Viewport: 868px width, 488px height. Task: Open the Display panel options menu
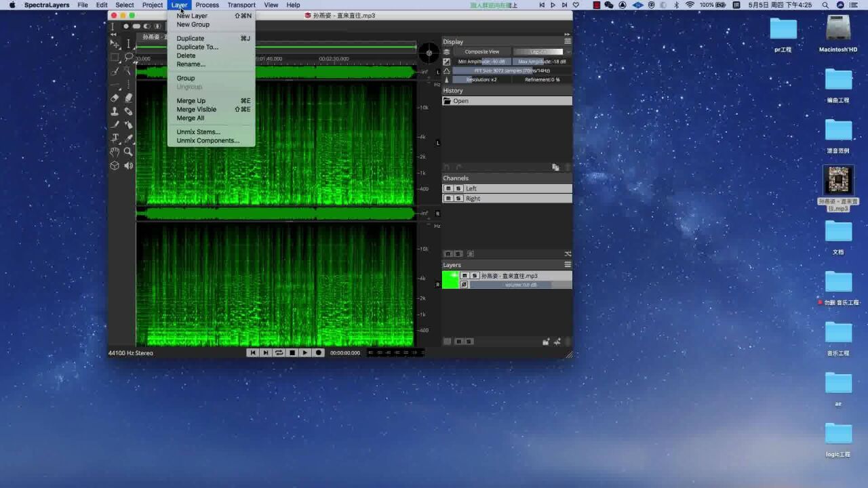[x=568, y=41]
